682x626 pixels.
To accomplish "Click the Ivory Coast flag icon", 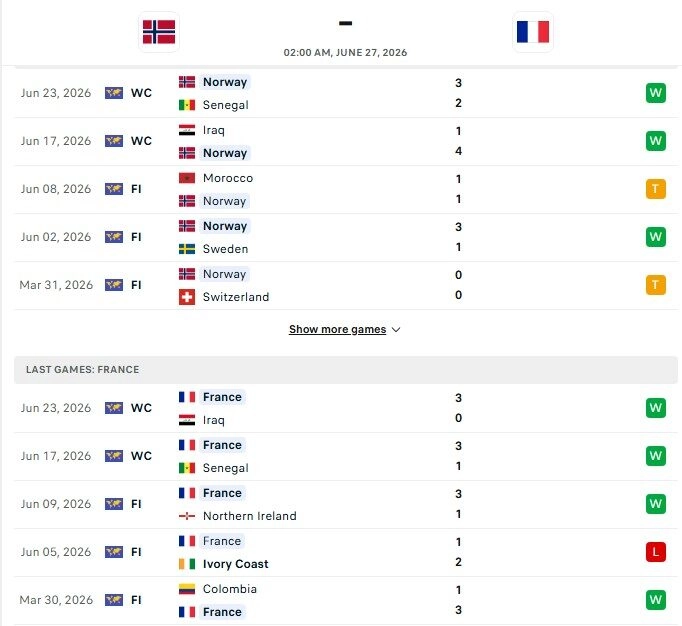I will point(187,564).
